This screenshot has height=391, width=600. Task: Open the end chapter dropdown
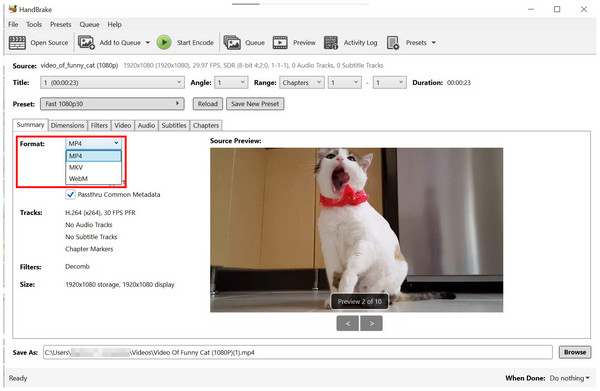(390, 83)
